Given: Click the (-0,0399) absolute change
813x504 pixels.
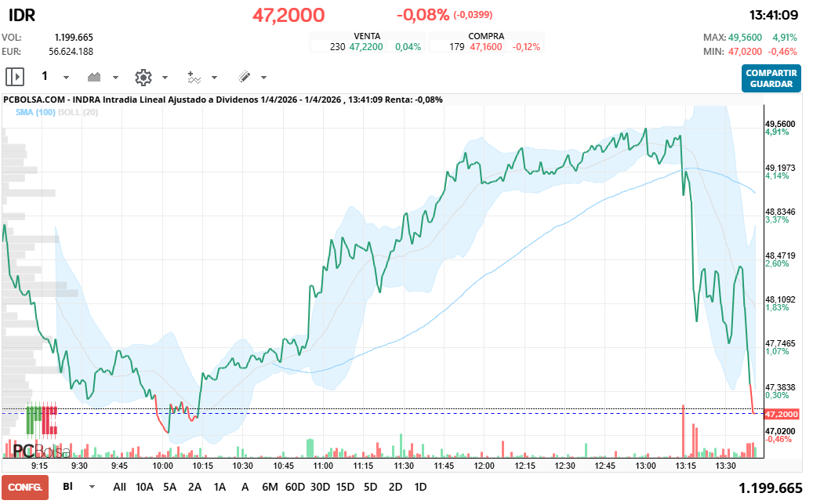Looking at the screenshot, I should 473,15.
